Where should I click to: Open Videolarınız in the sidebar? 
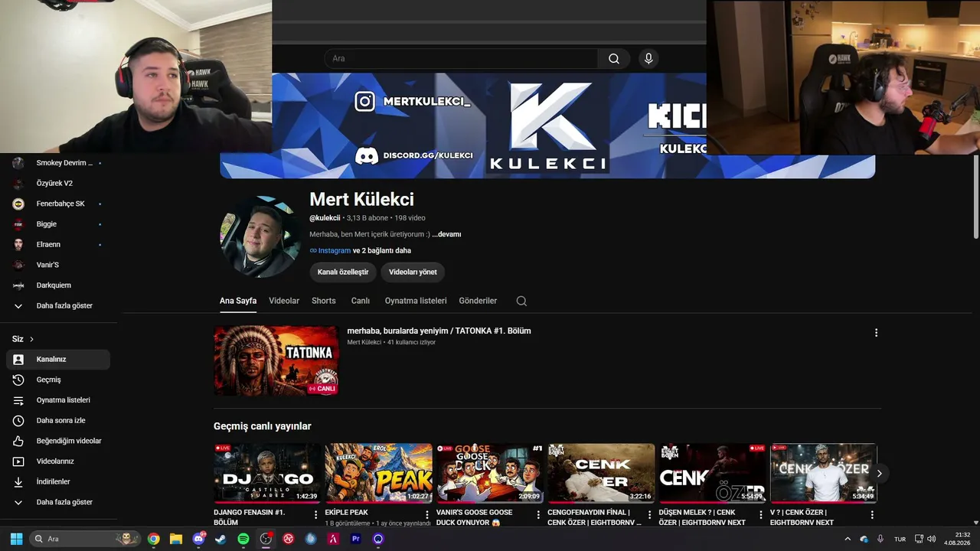(58, 461)
